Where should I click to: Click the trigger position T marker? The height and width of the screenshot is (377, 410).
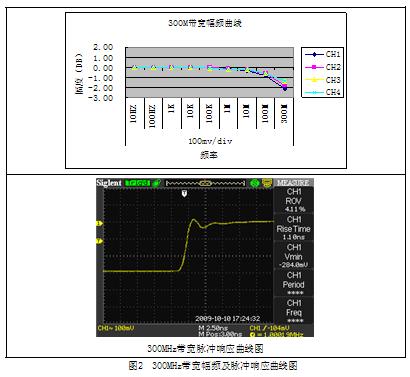[x=184, y=193]
